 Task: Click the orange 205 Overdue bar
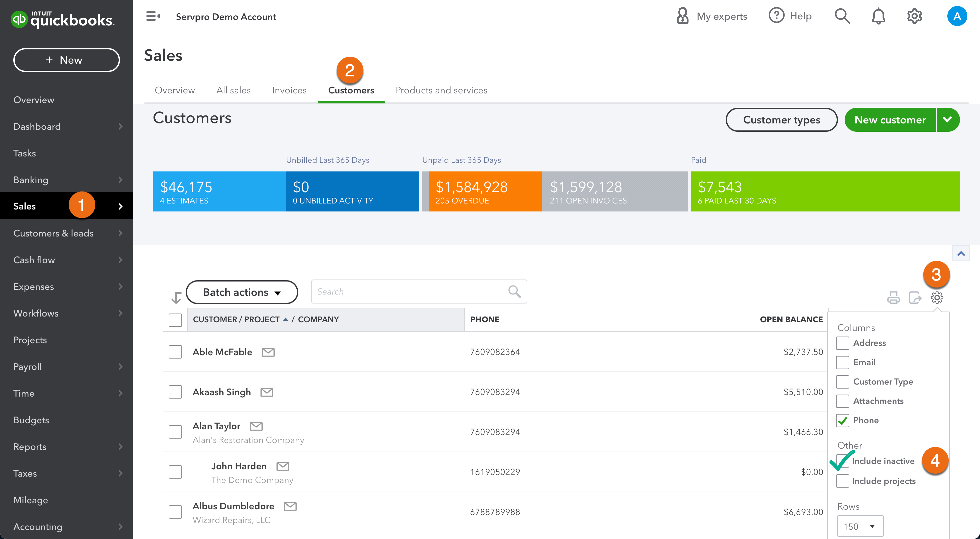[x=485, y=191]
